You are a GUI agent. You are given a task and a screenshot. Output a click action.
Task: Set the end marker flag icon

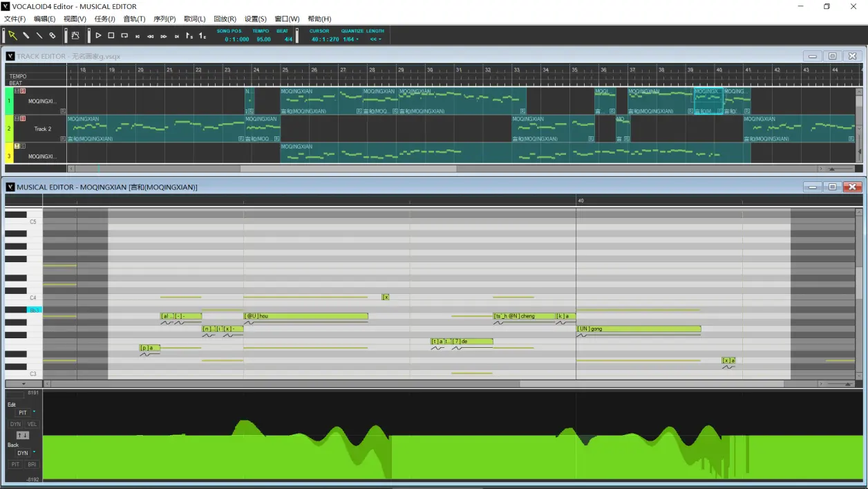(202, 36)
